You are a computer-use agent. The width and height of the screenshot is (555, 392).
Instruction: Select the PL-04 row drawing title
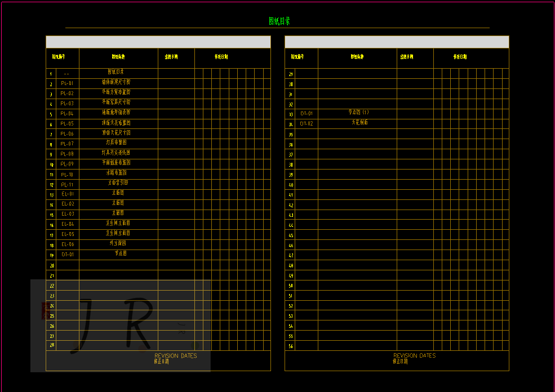(x=116, y=112)
